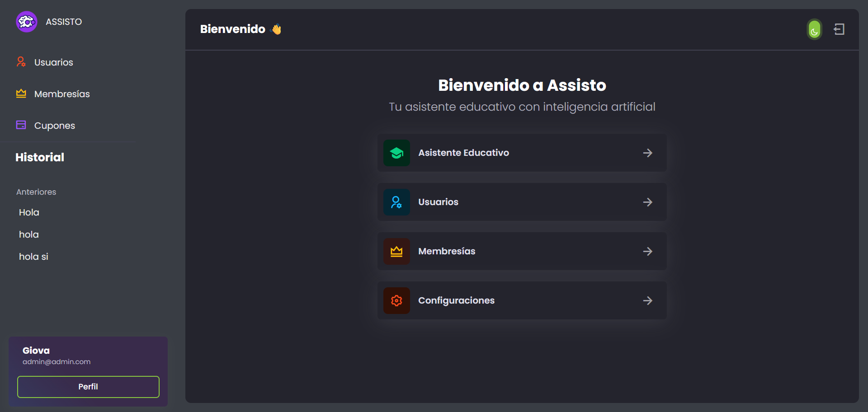Open the Cupones sidebar menu item
Viewport: 868px width, 412px height.
tap(55, 126)
